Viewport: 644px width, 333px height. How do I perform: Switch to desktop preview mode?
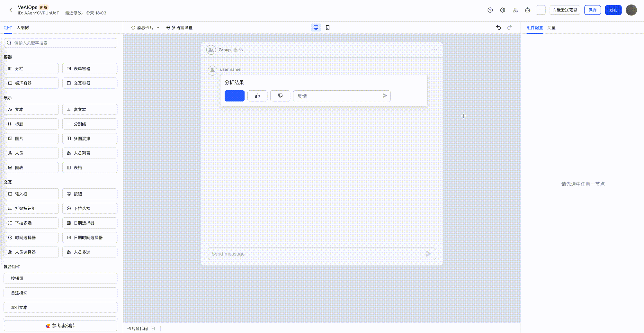point(316,28)
